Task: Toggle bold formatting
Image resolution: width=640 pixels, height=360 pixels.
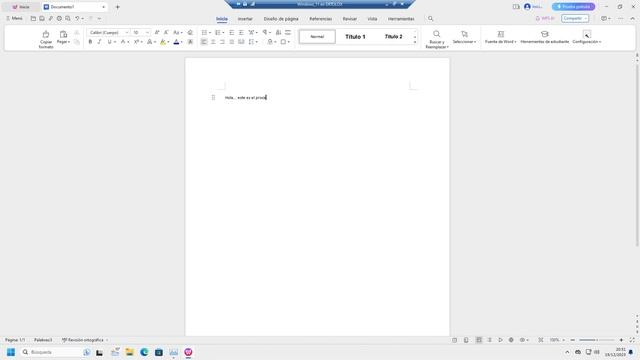Action: pos(90,42)
